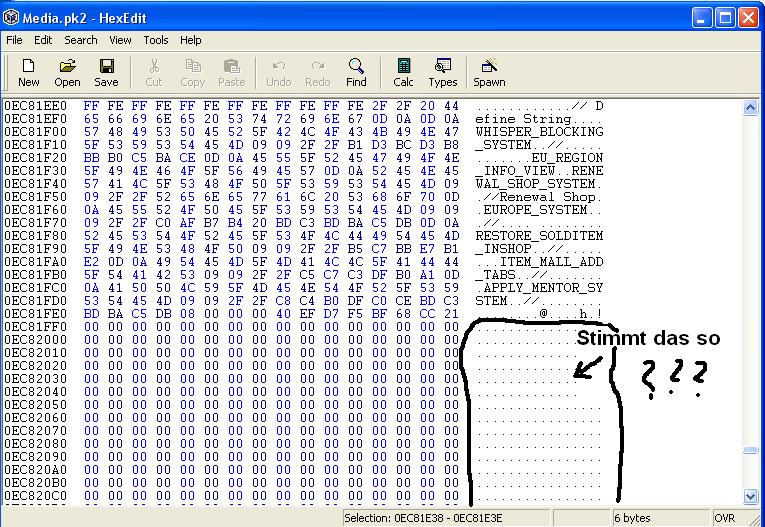Expand the View menu
This screenshot has width=765, height=527.
(120, 40)
